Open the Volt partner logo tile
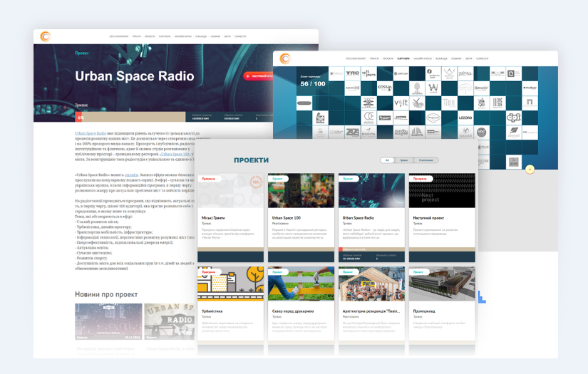The image size is (588, 374). coord(401,103)
